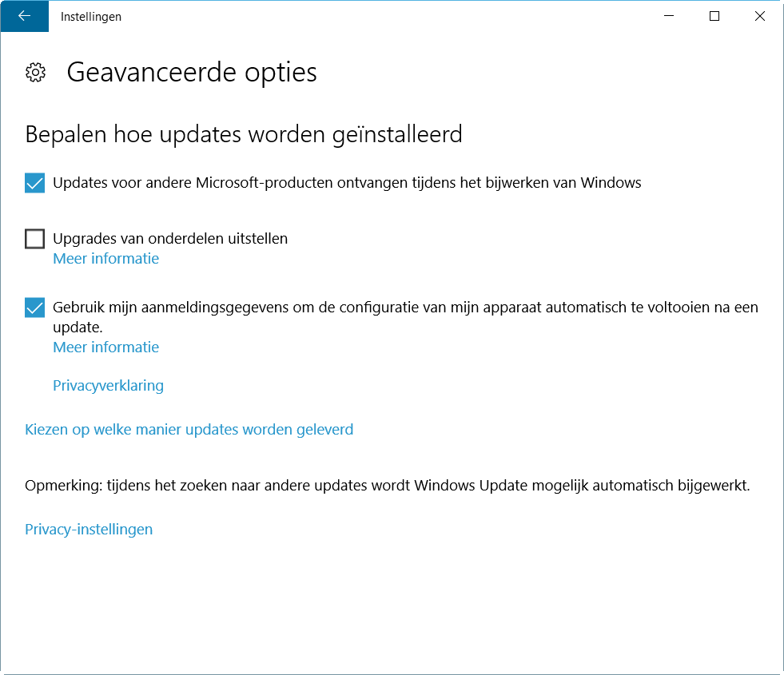Image resolution: width=784 pixels, height=675 pixels.
Task: Open Meer informatie below Upgrades van onderdelen uitstellen
Action: [x=105, y=259]
